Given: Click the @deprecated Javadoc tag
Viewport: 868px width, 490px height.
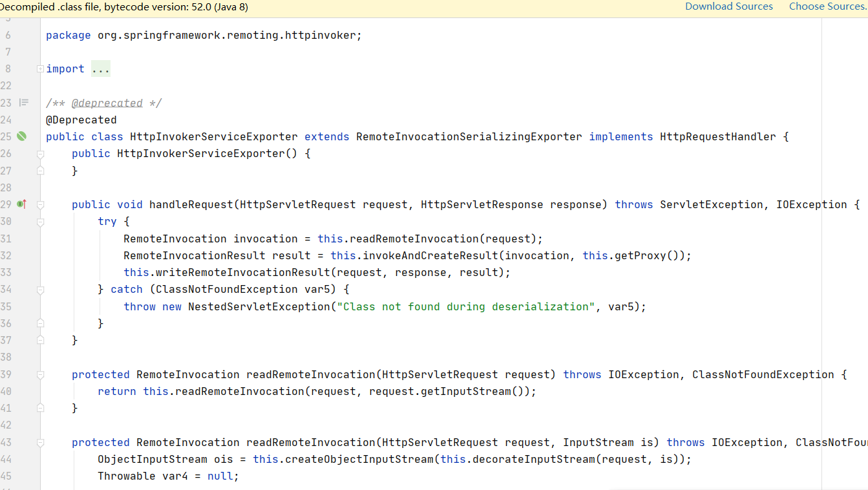Looking at the screenshot, I should 107,103.
